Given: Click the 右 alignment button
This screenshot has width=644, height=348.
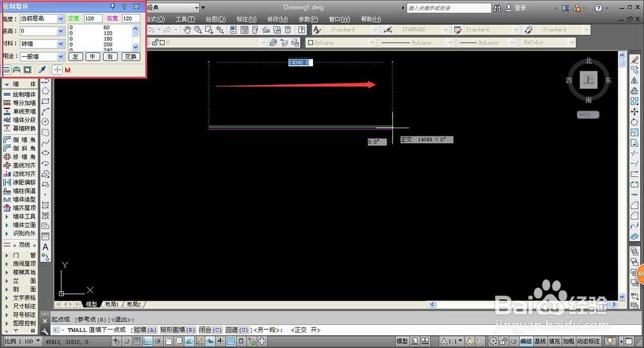Looking at the screenshot, I should click(x=110, y=57).
